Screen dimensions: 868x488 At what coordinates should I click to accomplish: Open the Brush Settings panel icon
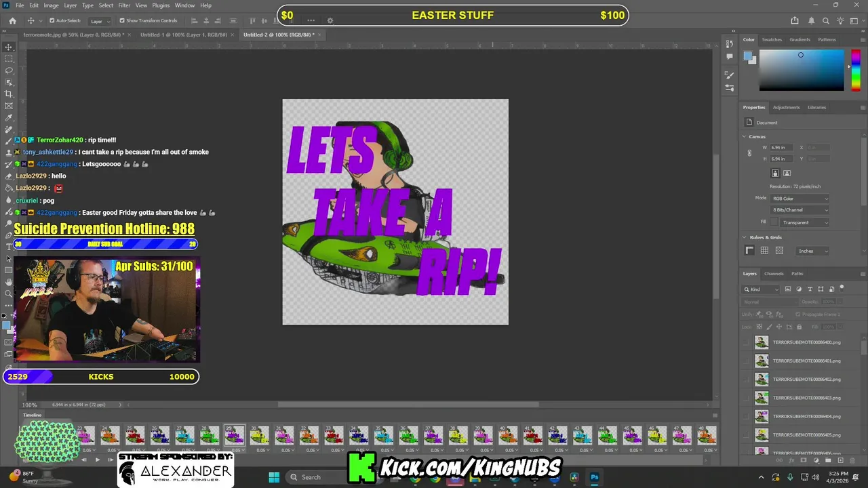coord(730,88)
